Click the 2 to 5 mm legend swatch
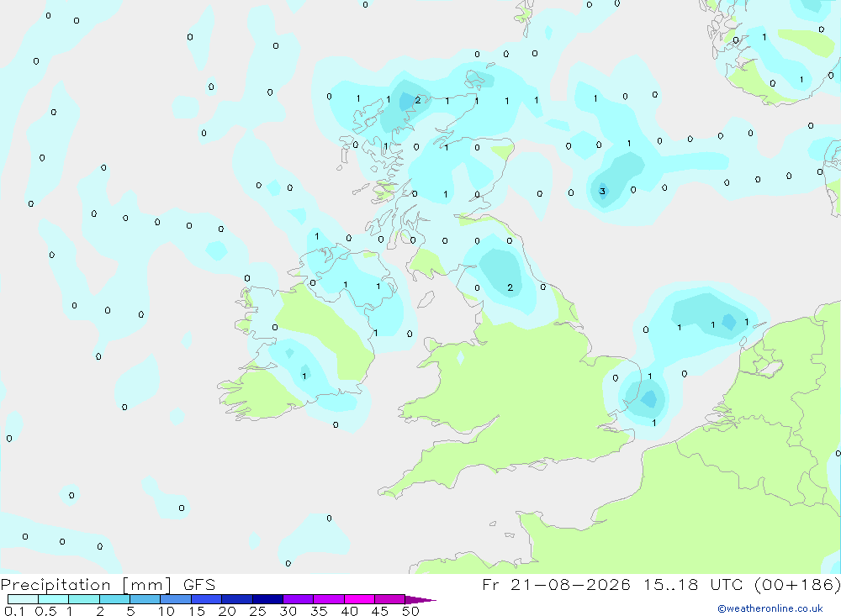Image resolution: width=841 pixels, height=616 pixels. click(114, 599)
